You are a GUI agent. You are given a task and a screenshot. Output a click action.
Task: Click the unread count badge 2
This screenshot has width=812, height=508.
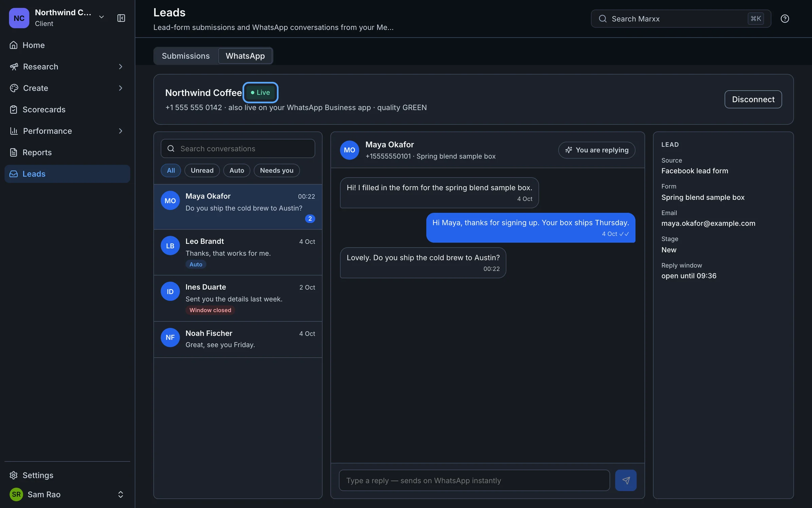(310, 219)
